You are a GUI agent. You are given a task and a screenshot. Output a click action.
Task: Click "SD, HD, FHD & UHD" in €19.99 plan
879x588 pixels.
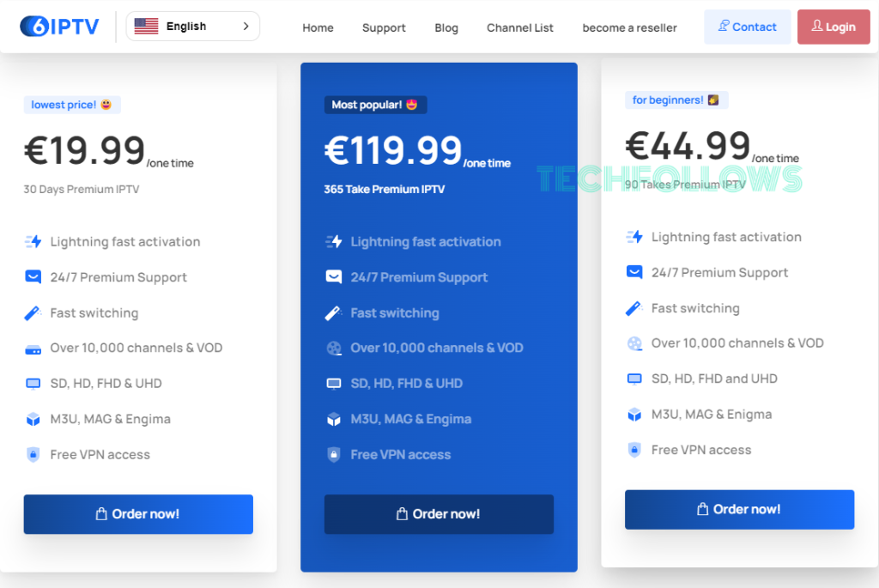coord(106,384)
